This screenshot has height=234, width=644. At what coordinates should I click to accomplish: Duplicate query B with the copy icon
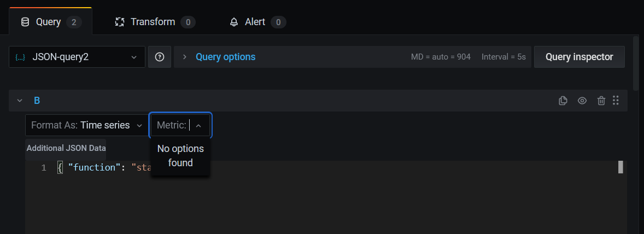pos(563,101)
